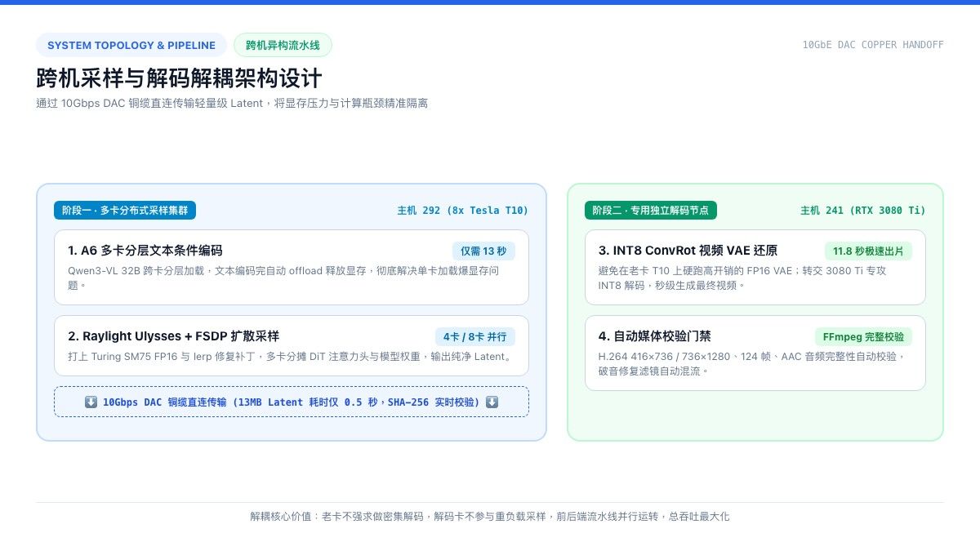The height and width of the screenshot is (551, 980).
Task: Click the "FFmpeg 完整校验" badge
Action: tap(863, 336)
